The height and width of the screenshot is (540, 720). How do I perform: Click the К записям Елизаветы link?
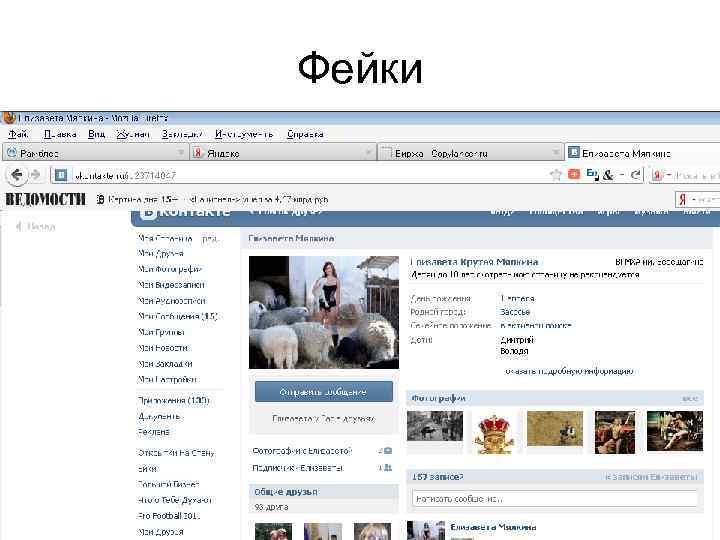click(651, 477)
